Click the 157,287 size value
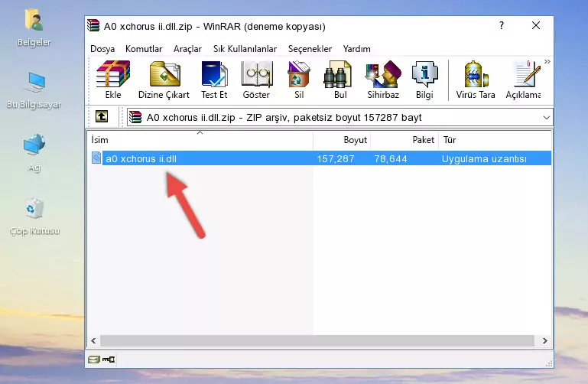This screenshot has height=384, width=588. 335,158
